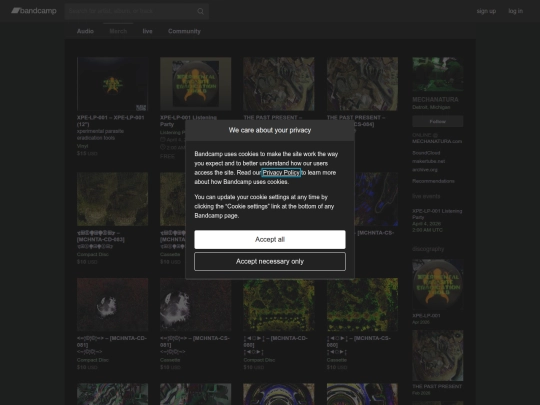Click the MECHANATURA artist banner image
The height and width of the screenshot is (405, 540).
point(438,74)
